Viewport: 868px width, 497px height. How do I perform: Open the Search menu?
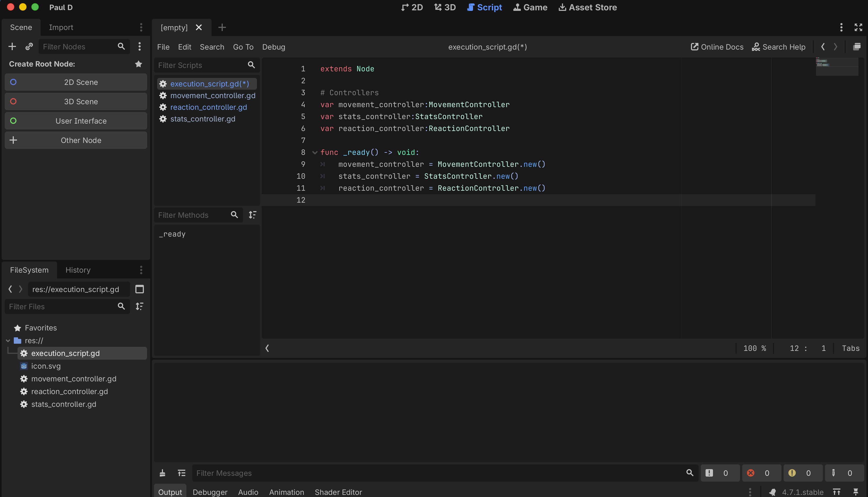tap(212, 47)
